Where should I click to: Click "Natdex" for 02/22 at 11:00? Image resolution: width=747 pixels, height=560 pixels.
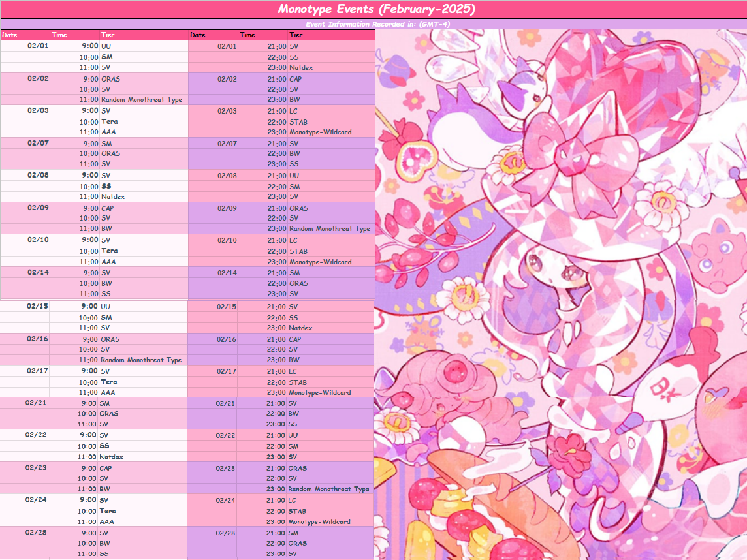point(111,457)
